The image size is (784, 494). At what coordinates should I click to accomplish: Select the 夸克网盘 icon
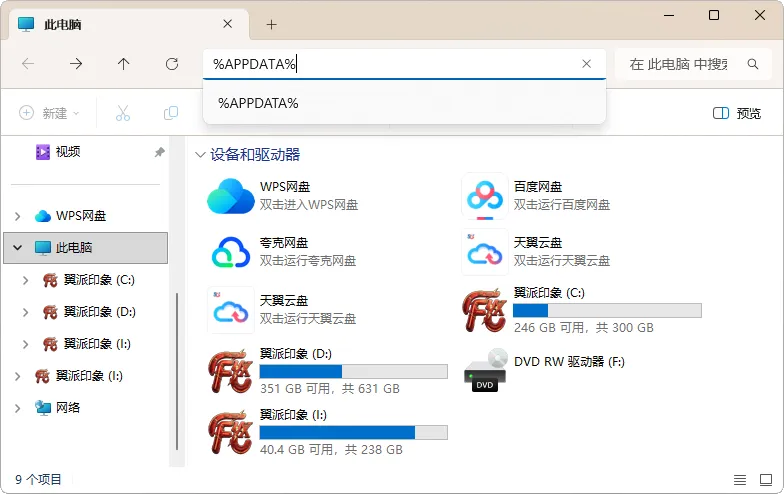click(x=230, y=252)
